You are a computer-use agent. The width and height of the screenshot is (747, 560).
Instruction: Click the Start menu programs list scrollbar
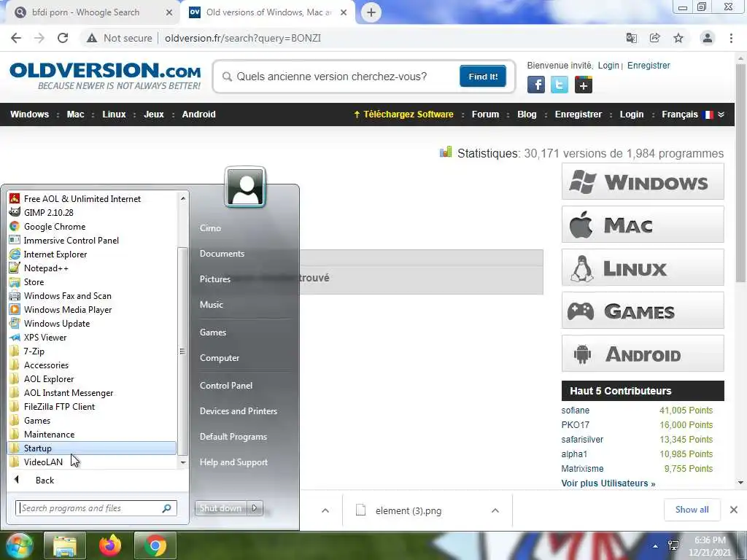coord(182,351)
